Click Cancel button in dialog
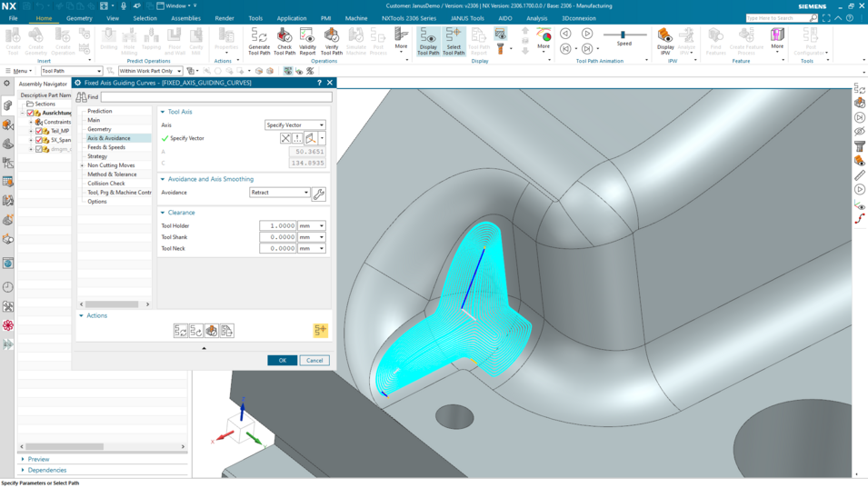868x488 pixels. point(314,360)
